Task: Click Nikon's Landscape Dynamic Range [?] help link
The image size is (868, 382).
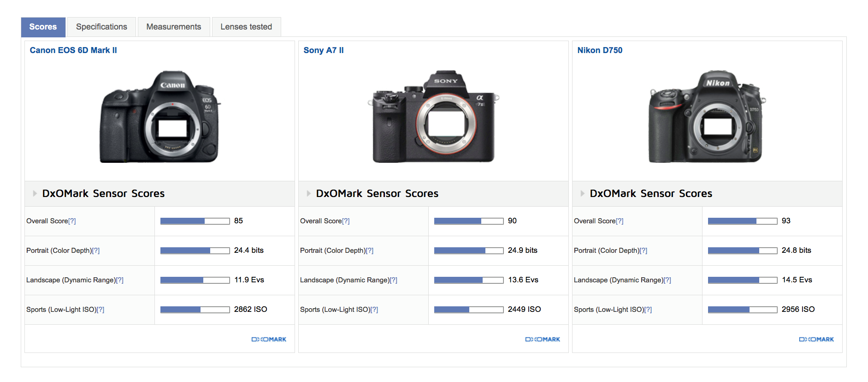Action: (x=667, y=280)
